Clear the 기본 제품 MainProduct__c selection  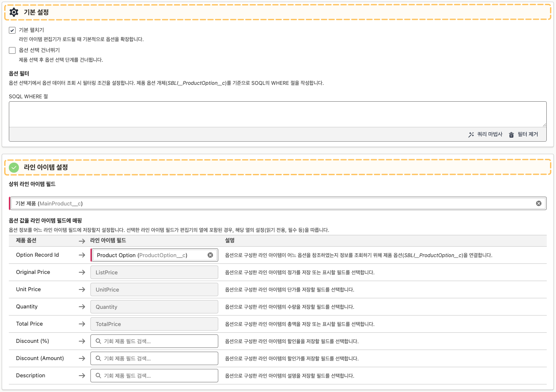pos(538,203)
